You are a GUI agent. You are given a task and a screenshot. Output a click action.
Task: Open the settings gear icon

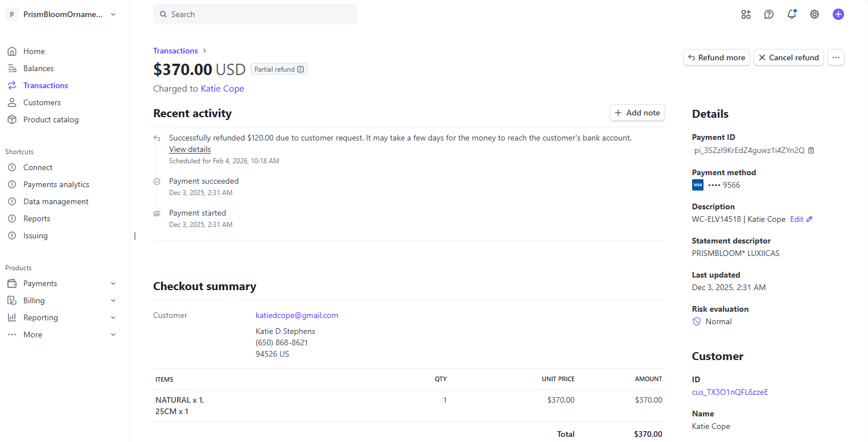click(x=814, y=14)
